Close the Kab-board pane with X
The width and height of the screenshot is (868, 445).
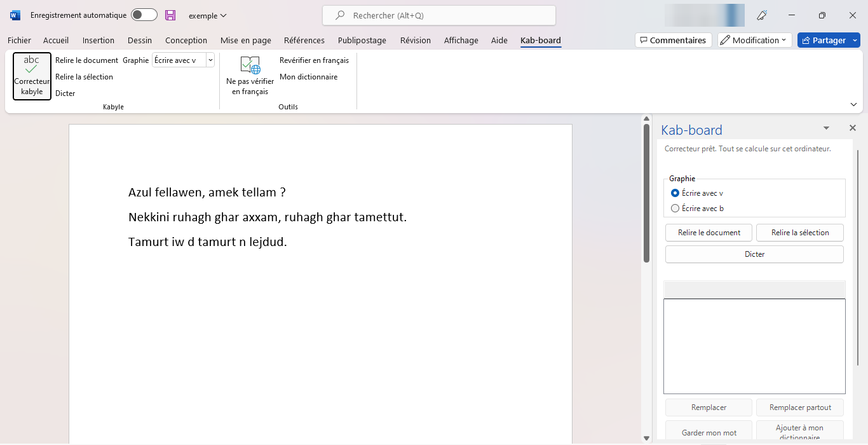click(853, 128)
